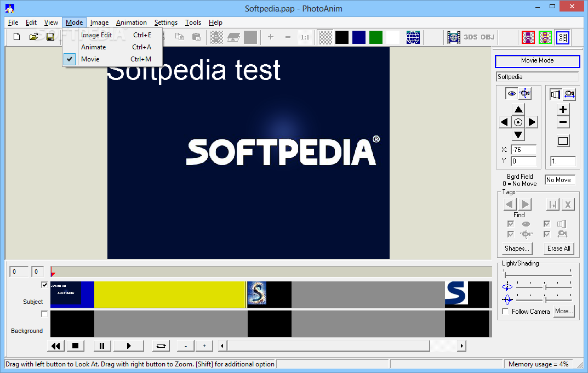Check the Background track checkbox

coord(44,314)
